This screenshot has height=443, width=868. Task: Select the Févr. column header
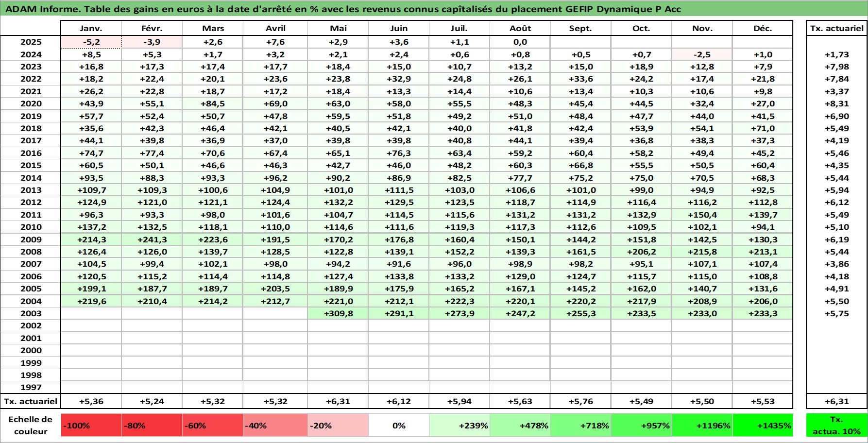click(x=152, y=28)
